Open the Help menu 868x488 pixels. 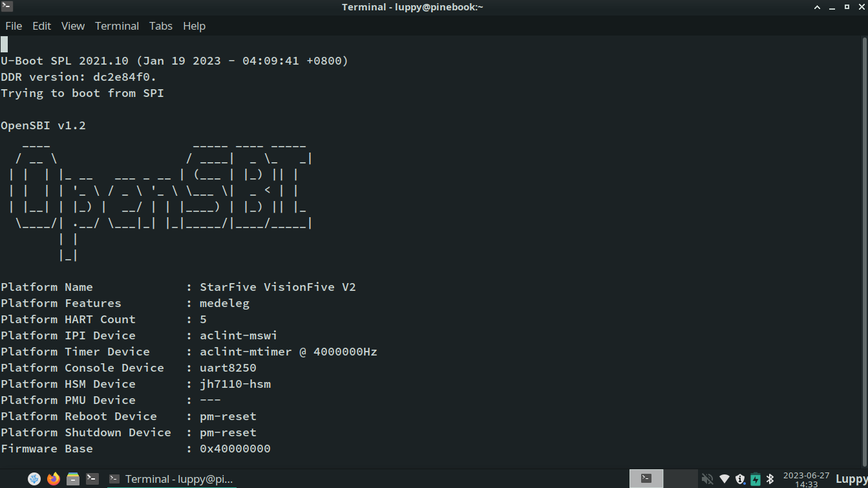[194, 26]
